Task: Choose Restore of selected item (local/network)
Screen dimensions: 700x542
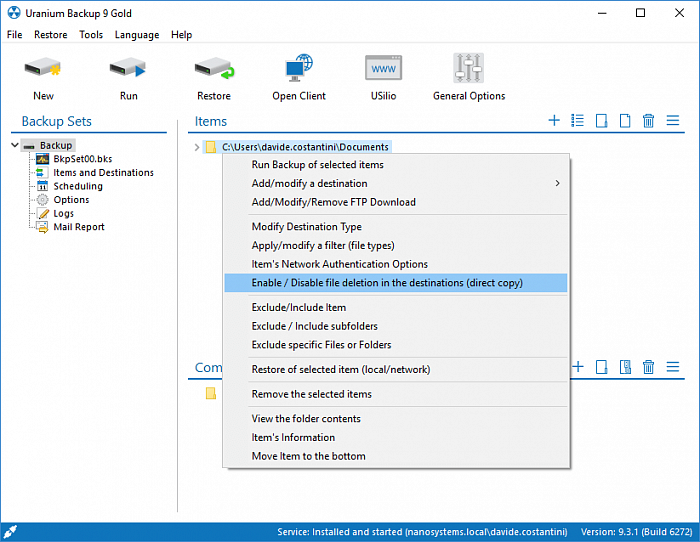Action: 396,370
